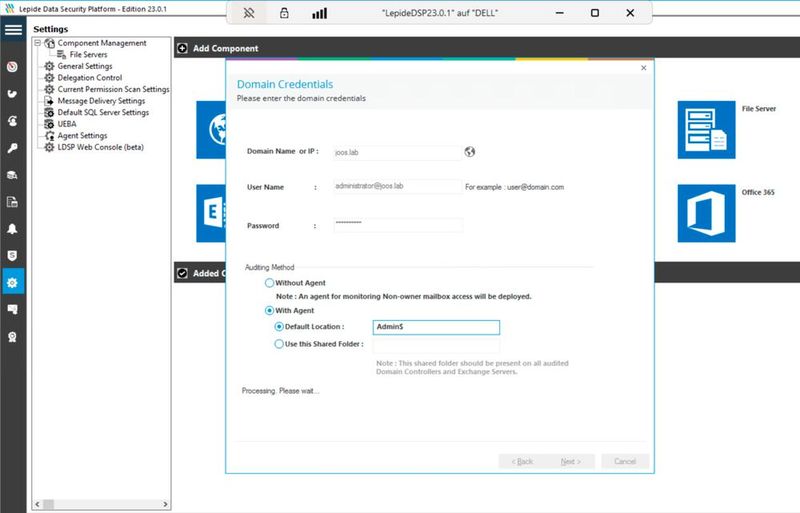800x513 pixels.
Task: Select Default SQL Server Settings
Action: [x=103, y=112]
